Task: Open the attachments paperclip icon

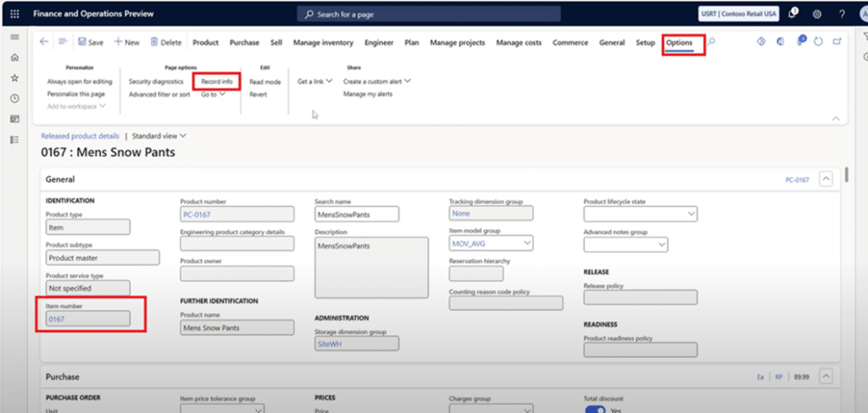Action: 801,41
